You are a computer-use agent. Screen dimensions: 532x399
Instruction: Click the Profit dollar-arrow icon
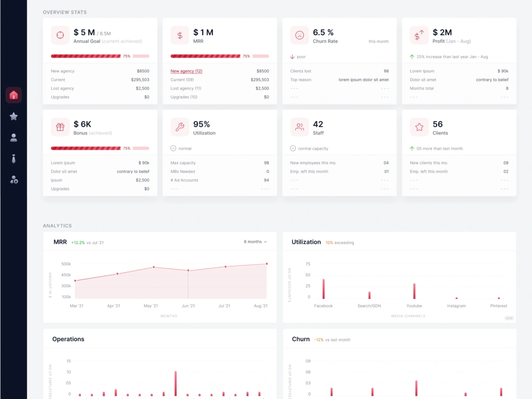419,35
